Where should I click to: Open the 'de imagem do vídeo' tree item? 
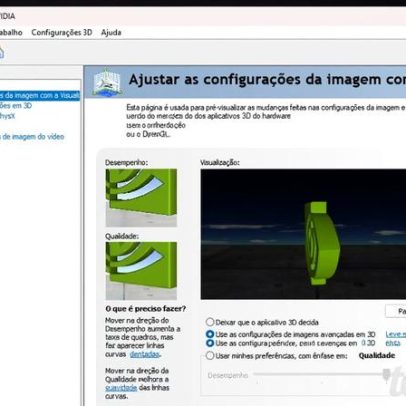point(32,136)
